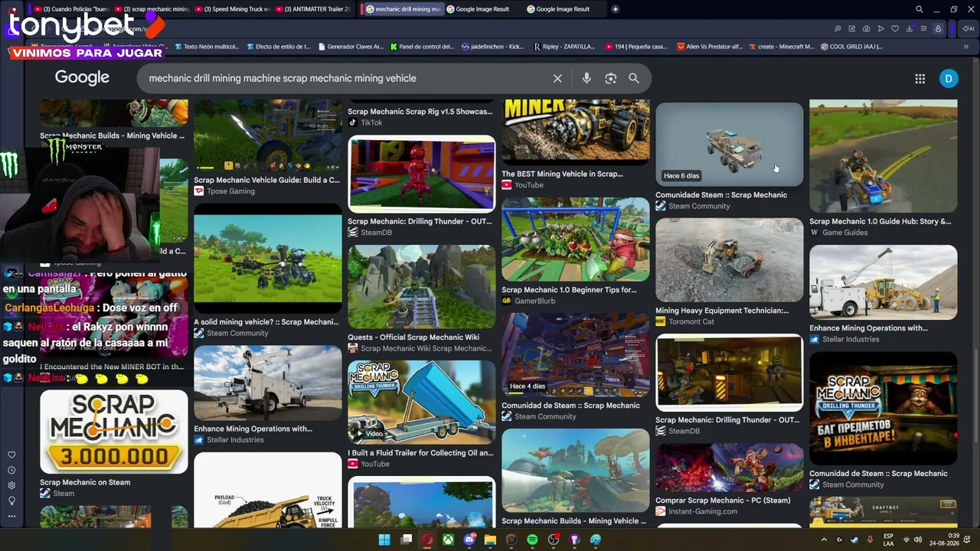Image resolution: width=980 pixels, height=551 pixels.
Task: Open the 'Generador Claves Ar...' bookmark
Action: 350,47
